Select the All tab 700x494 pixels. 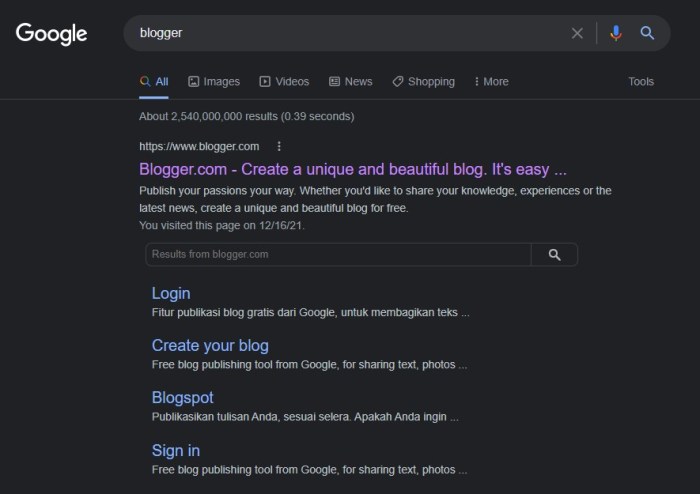[x=154, y=82]
